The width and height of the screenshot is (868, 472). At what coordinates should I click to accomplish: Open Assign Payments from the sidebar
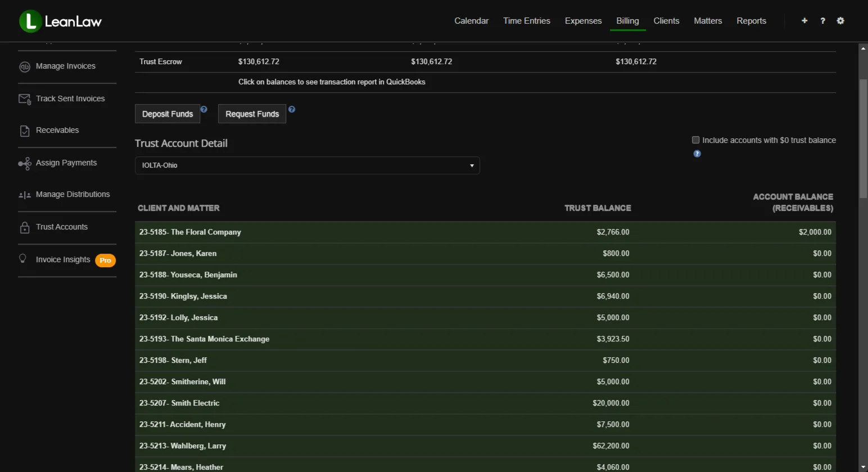[66, 163]
